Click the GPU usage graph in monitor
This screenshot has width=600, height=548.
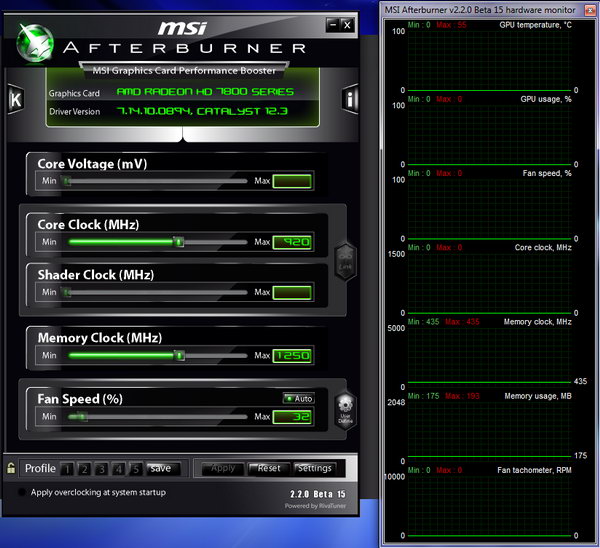click(x=489, y=134)
